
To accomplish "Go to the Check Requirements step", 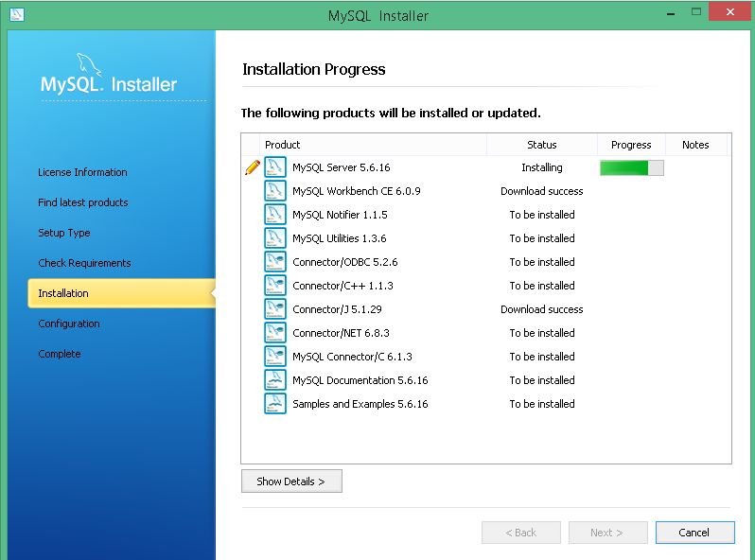I will click(x=84, y=263).
